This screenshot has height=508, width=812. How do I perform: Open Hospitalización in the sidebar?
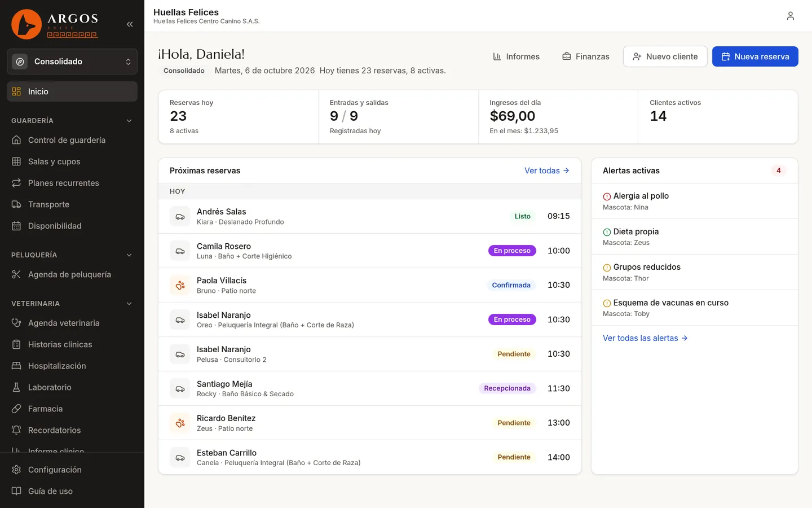tap(72, 366)
